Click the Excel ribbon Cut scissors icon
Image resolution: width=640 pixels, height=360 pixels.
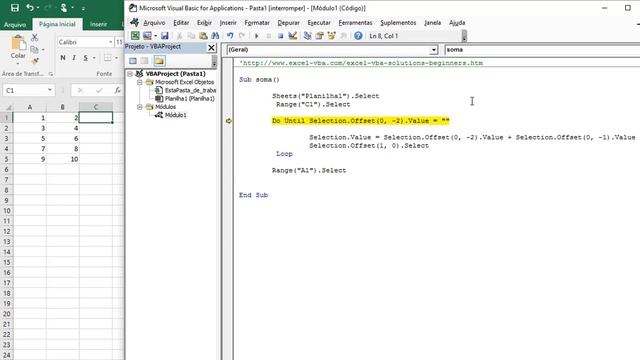pyautogui.click(x=35, y=38)
